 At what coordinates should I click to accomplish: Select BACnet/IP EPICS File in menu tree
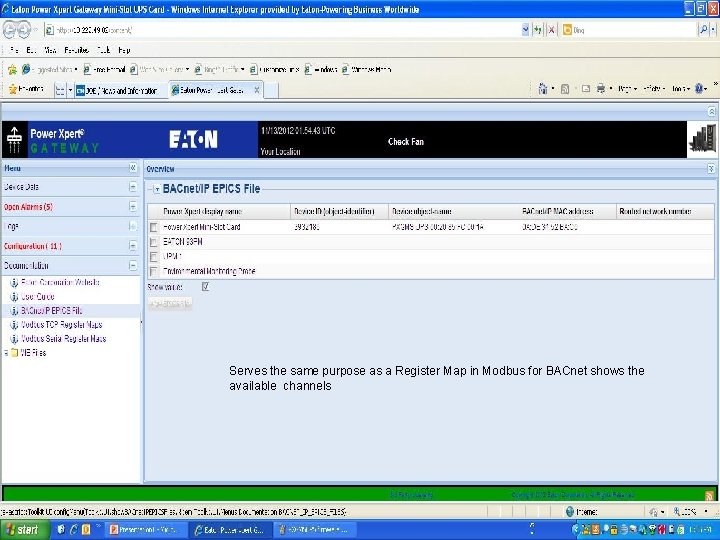point(51,311)
